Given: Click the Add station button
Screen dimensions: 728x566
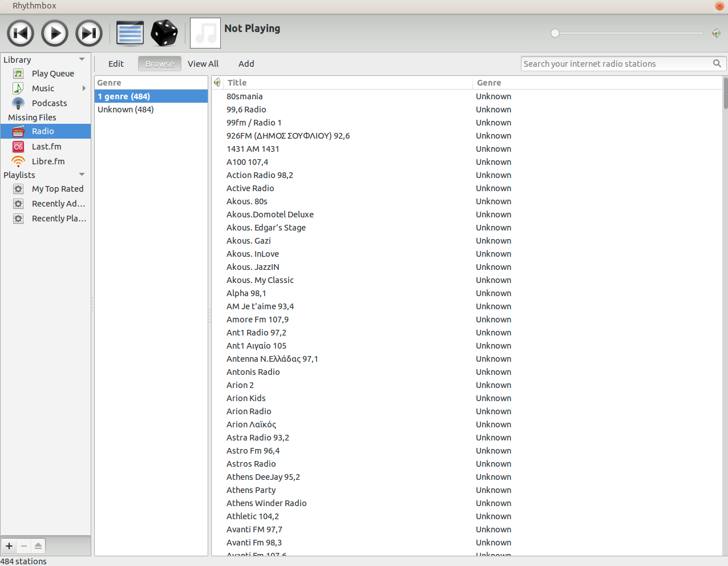Looking at the screenshot, I should (x=246, y=64).
